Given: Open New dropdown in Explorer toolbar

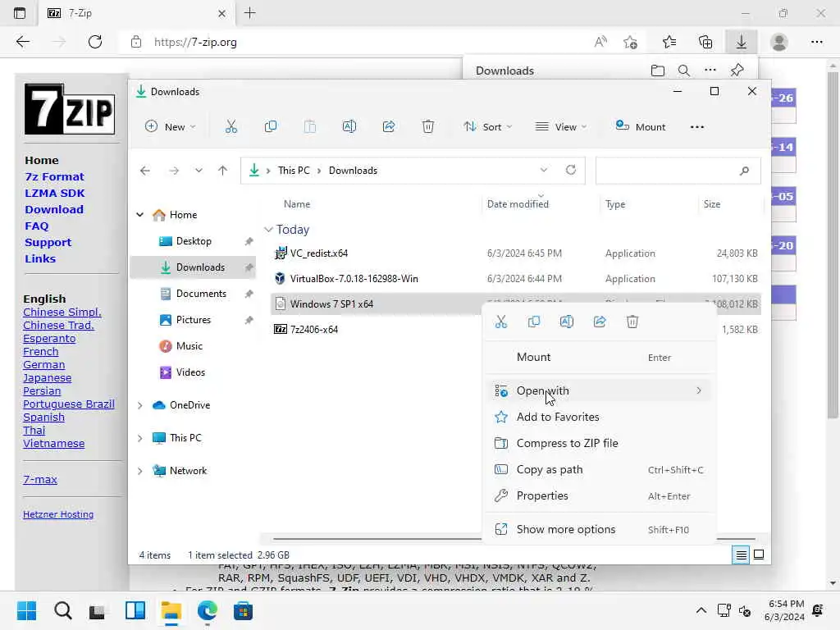Looking at the screenshot, I should click(x=171, y=127).
